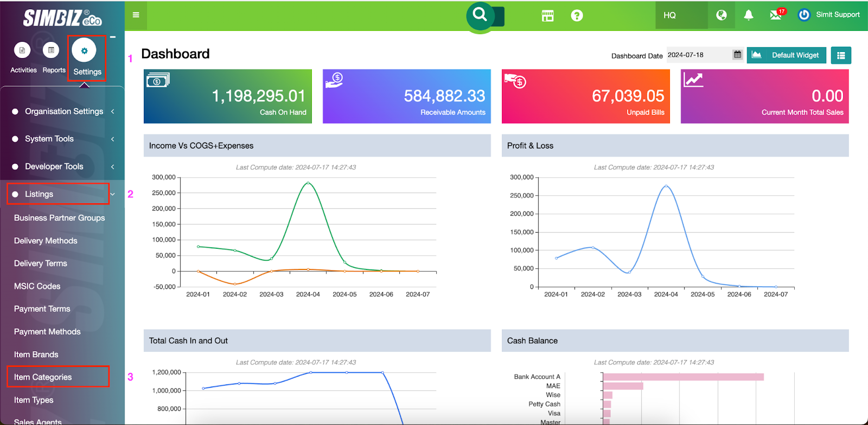The image size is (868, 425).
Task: Click the hand coin icon on Receivable card
Action: (x=334, y=80)
